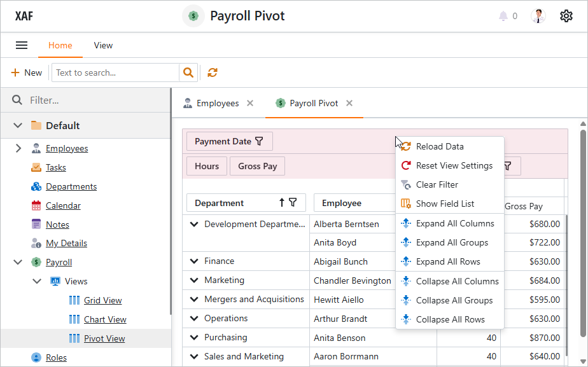
Task: Open the Pivot View link
Action: point(104,338)
